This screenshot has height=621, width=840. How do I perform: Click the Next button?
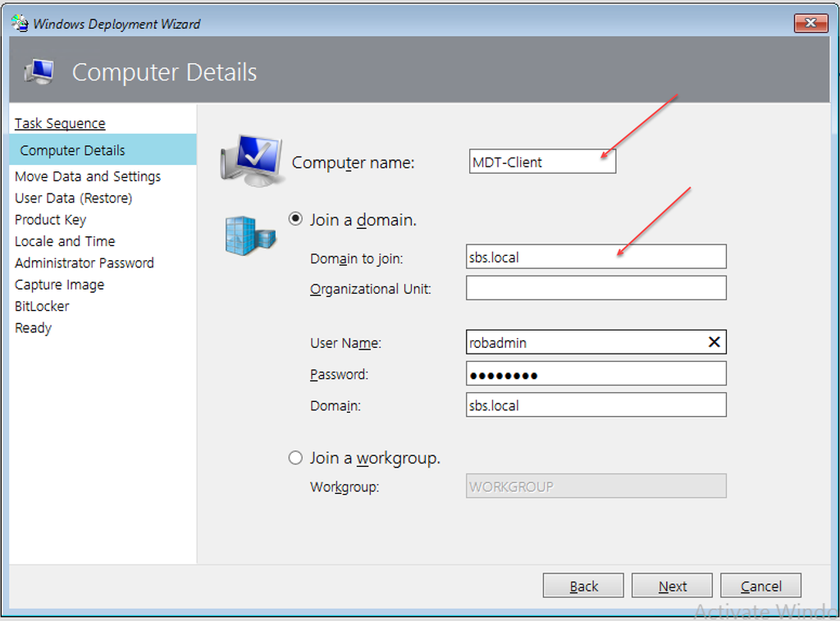(x=672, y=586)
